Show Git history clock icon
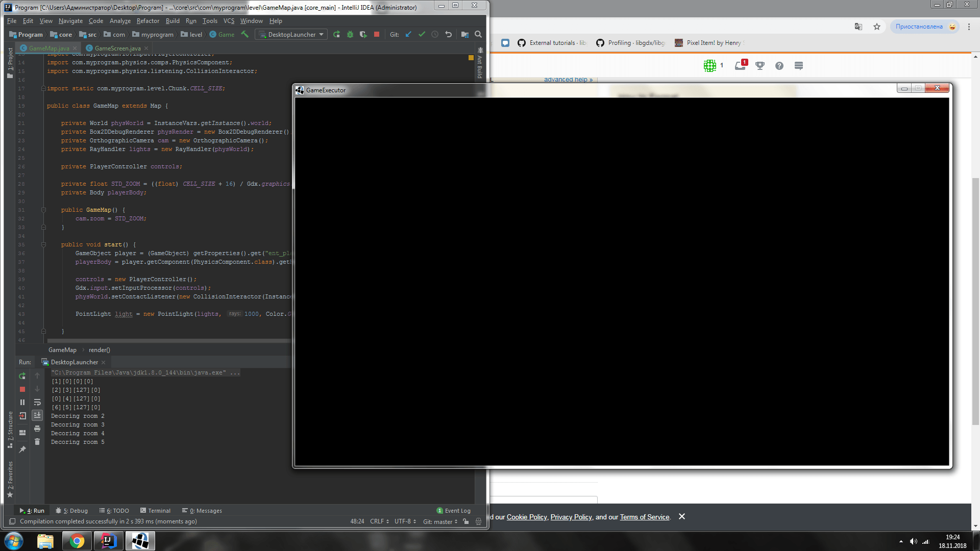 pyautogui.click(x=435, y=34)
